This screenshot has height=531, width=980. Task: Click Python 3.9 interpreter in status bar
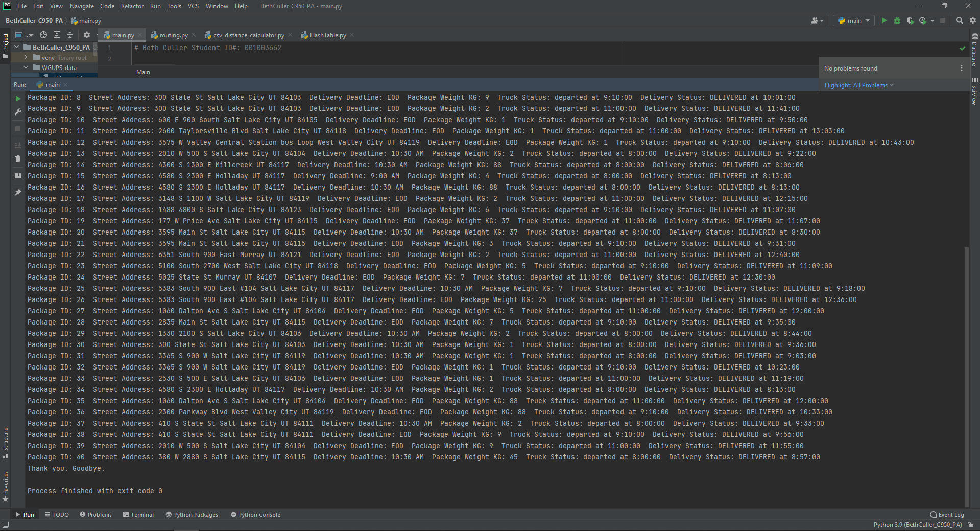917,525
